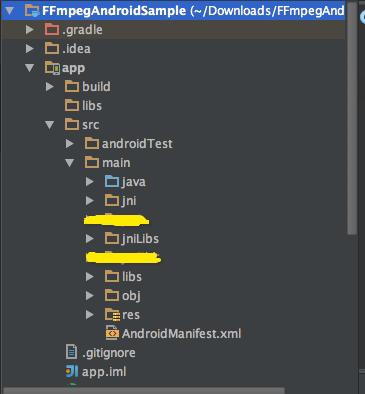Expand the .idea folder arrow
Screen dimensions: 365x394
point(30,49)
